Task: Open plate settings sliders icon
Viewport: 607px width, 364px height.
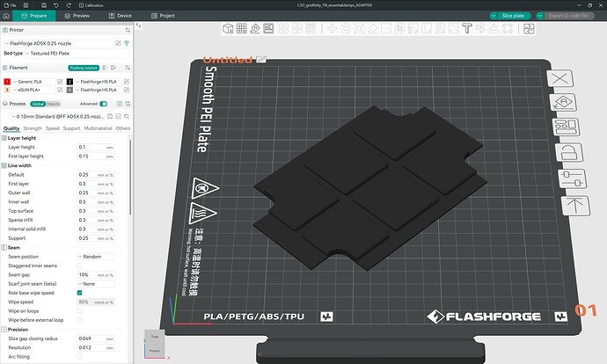Action: pyautogui.click(x=572, y=179)
